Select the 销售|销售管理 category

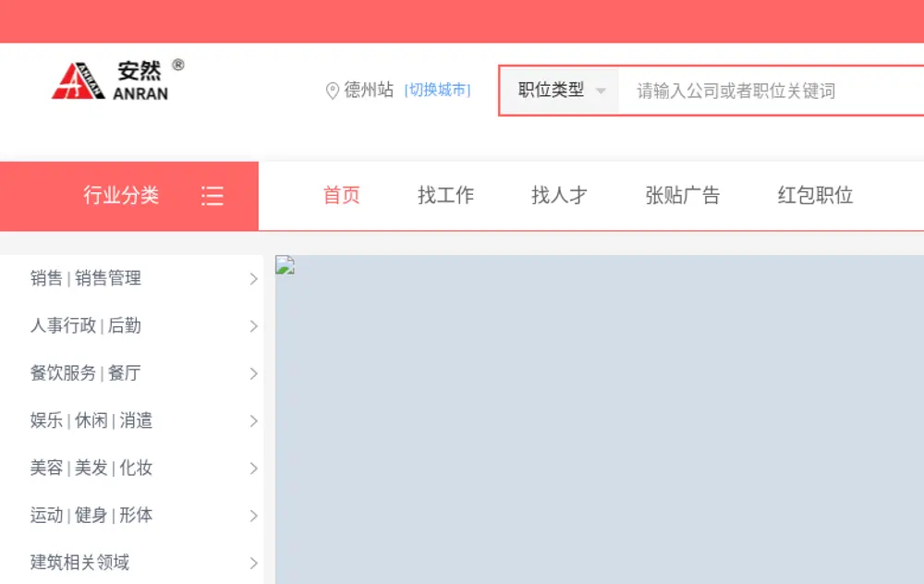point(86,278)
